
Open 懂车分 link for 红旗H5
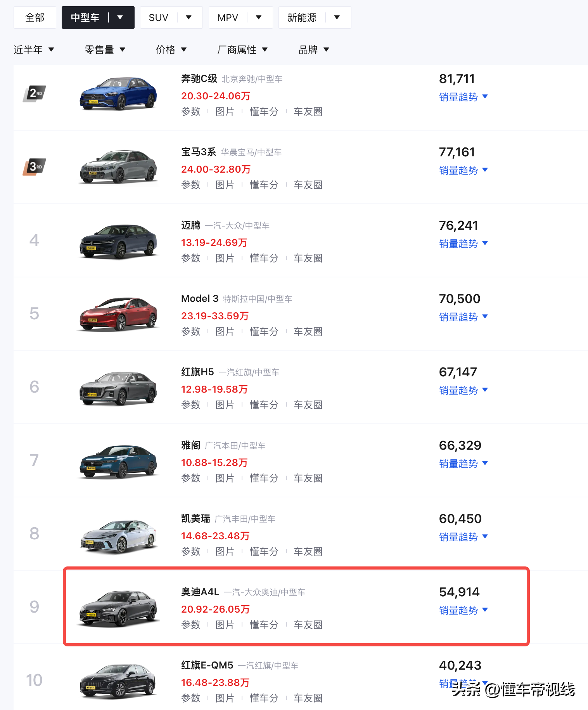264,405
